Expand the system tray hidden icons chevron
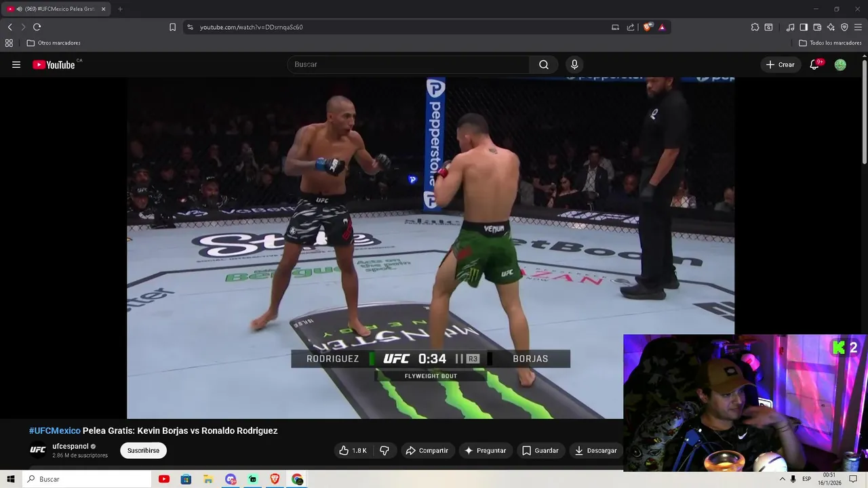Viewport: 868px width, 488px height. coord(782,479)
